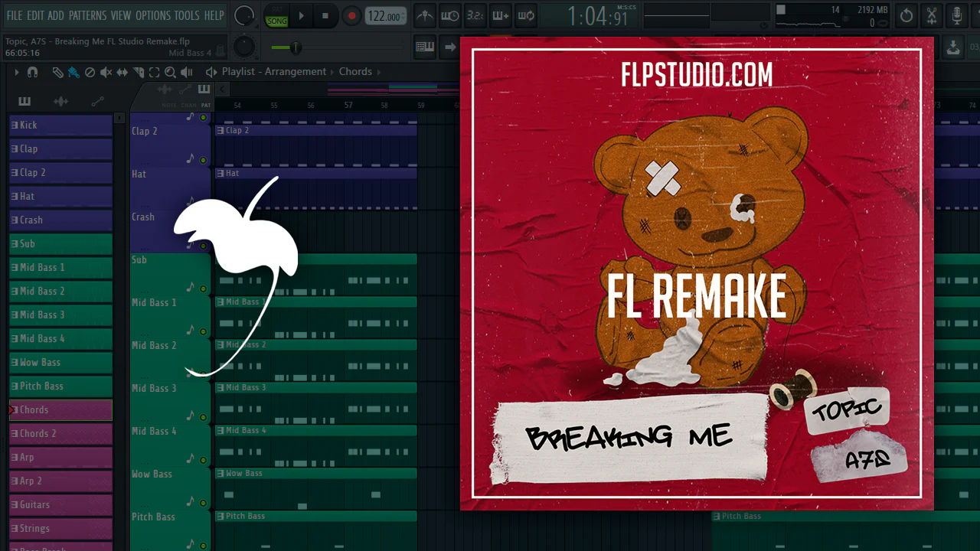Click the 1:04:91 time display
980x551 pixels.
point(597,16)
